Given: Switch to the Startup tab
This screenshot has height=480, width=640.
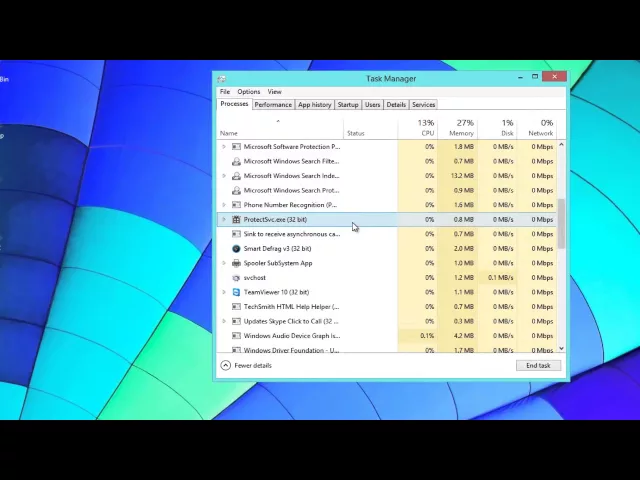Looking at the screenshot, I should tap(348, 105).
